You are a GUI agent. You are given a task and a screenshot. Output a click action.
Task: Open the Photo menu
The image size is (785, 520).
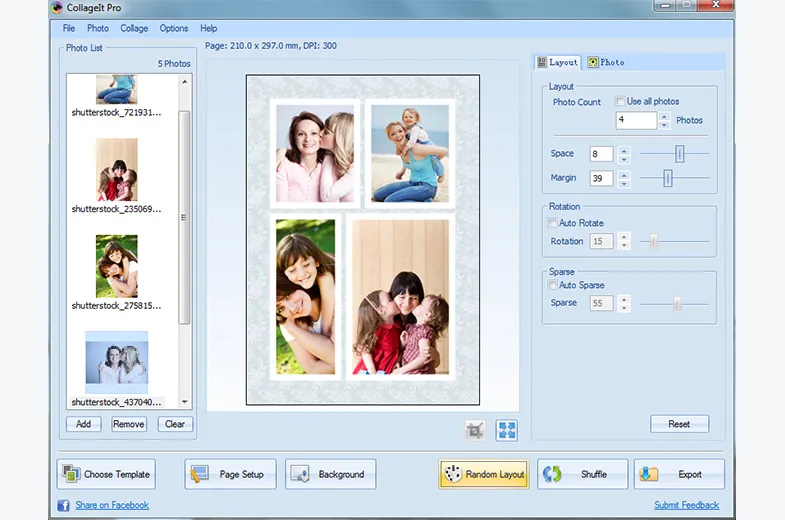(98, 29)
